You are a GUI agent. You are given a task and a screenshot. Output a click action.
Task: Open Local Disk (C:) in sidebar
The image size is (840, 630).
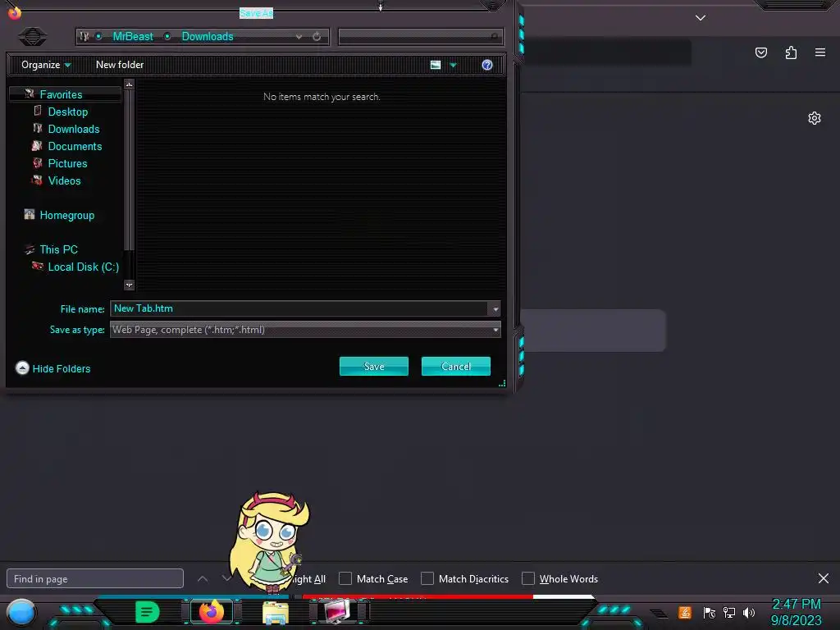83,267
